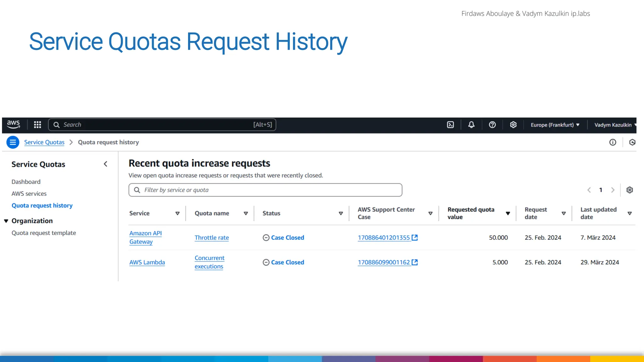The height and width of the screenshot is (362, 644).
Task: Collapse the Organization section
Action: tap(6, 221)
